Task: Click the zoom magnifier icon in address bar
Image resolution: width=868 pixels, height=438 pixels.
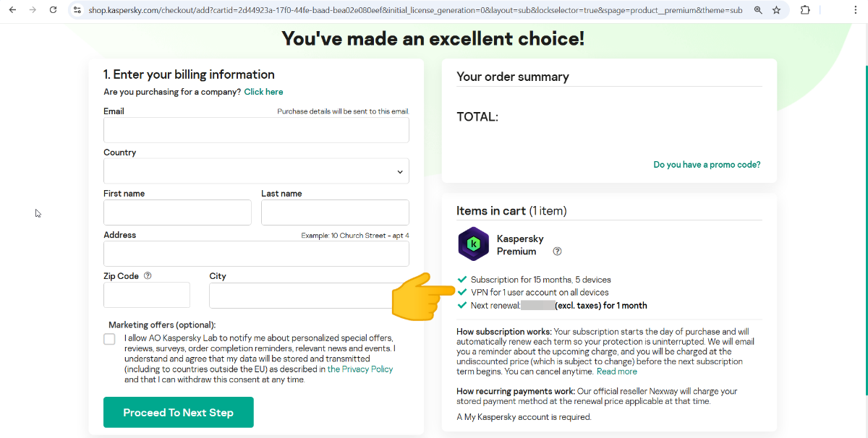Action: (x=758, y=10)
